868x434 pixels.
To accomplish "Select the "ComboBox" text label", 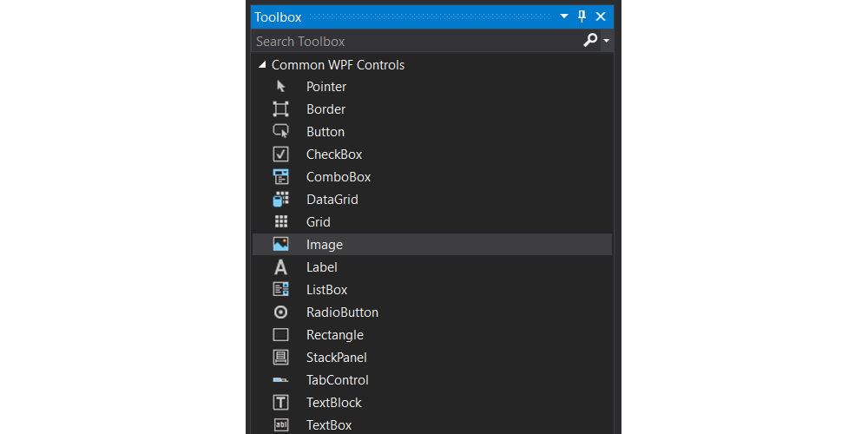I will click(339, 177).
